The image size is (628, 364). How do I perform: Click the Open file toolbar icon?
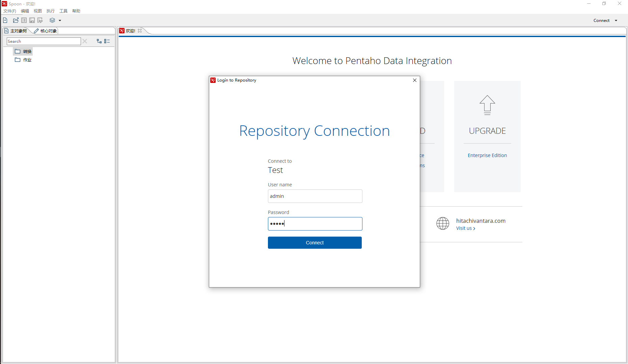tap(16, 20)
